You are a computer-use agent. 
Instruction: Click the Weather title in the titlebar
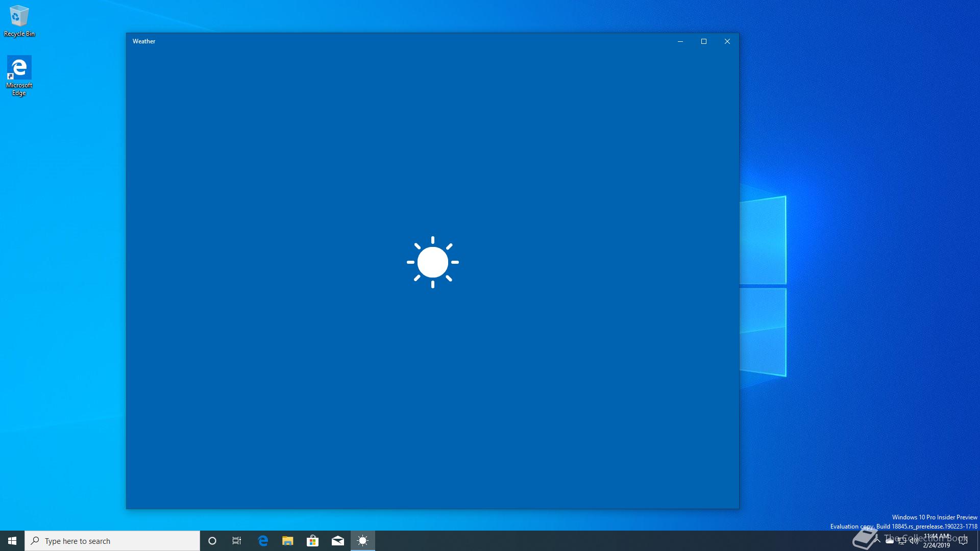pos(144,41)
